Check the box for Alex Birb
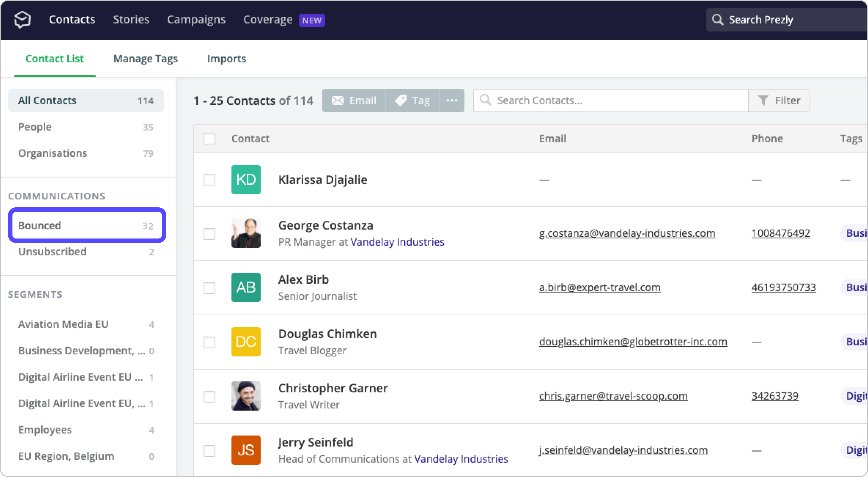 (209, 288)
